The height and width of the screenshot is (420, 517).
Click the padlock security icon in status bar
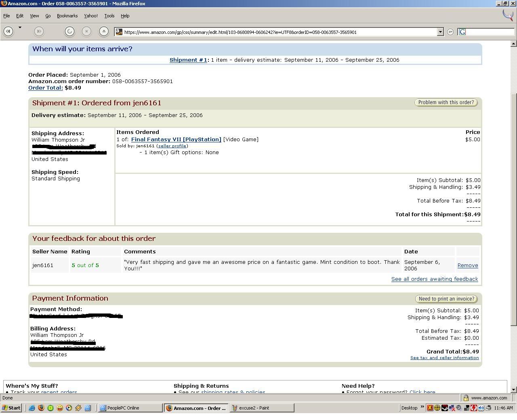pyautogui.click(x=466, y=398)
